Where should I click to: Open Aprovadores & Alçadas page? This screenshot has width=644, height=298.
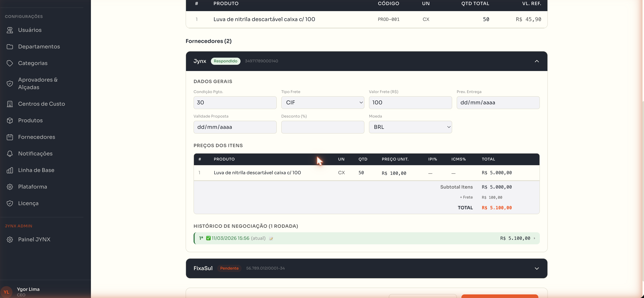coord(38,83)
